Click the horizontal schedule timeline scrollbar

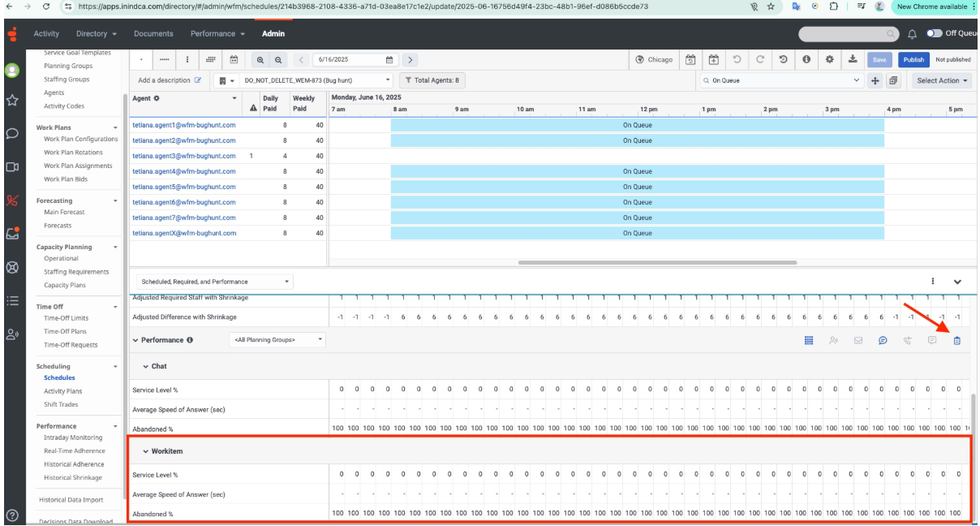[x=657, y=262]
